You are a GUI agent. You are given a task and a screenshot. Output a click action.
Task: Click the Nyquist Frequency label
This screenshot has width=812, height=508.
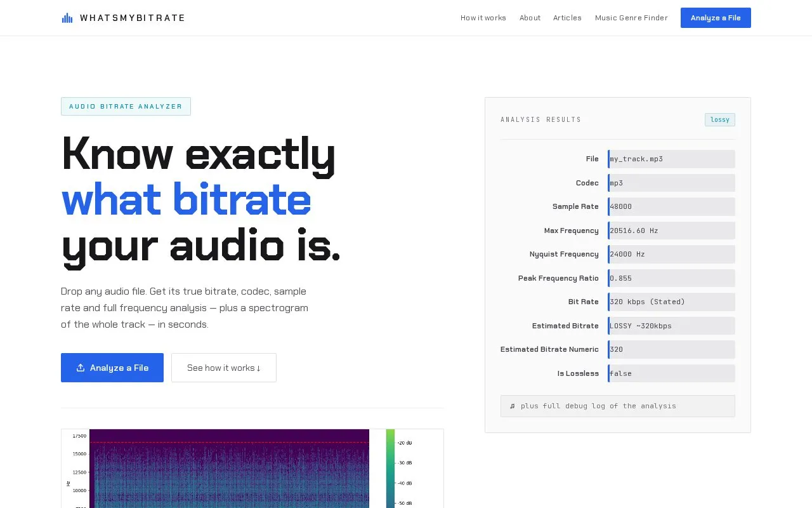(564, 254)
